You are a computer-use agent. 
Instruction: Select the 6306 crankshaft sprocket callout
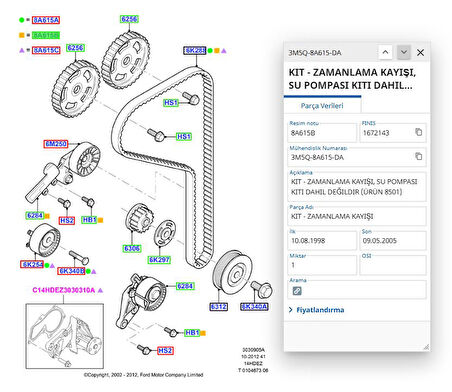click(x=132, y=248)
